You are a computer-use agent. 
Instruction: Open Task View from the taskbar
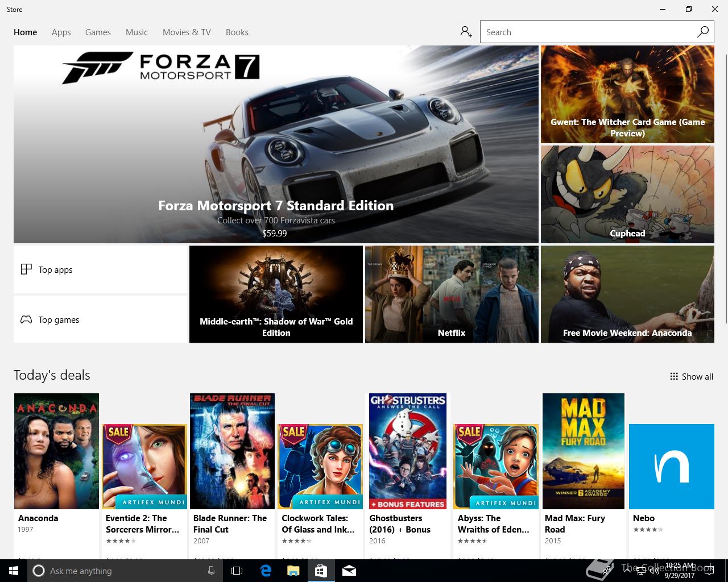[x=237, y=571]
